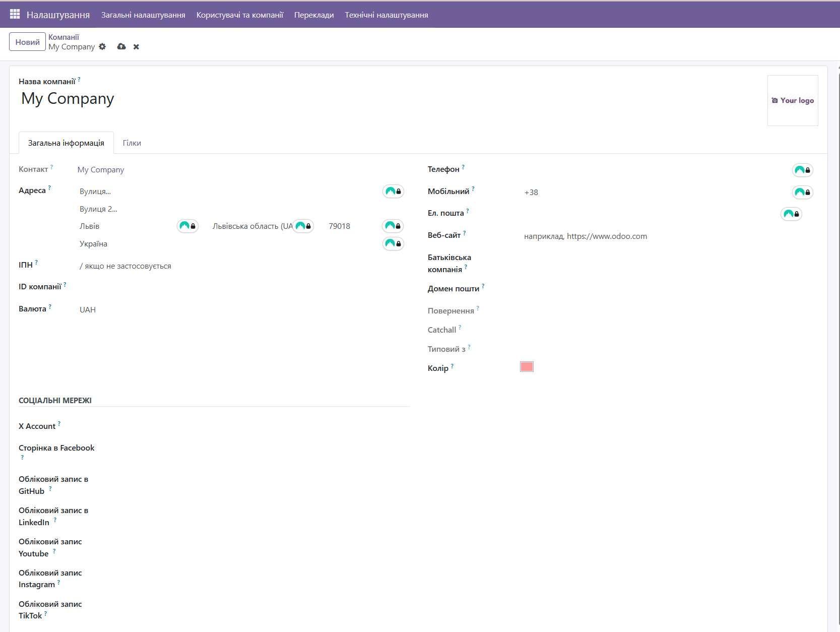Open the Технічні налаштування menu
840x632 pixels.
pos(386,15)
